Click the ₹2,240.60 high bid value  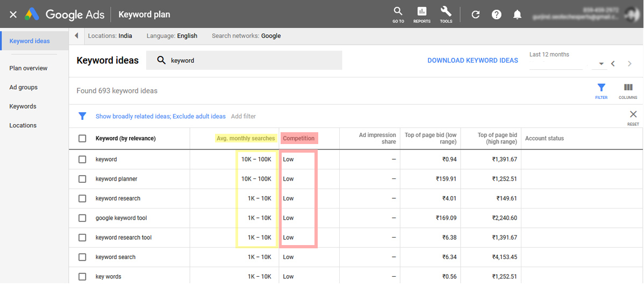click(x=504, y=218)
